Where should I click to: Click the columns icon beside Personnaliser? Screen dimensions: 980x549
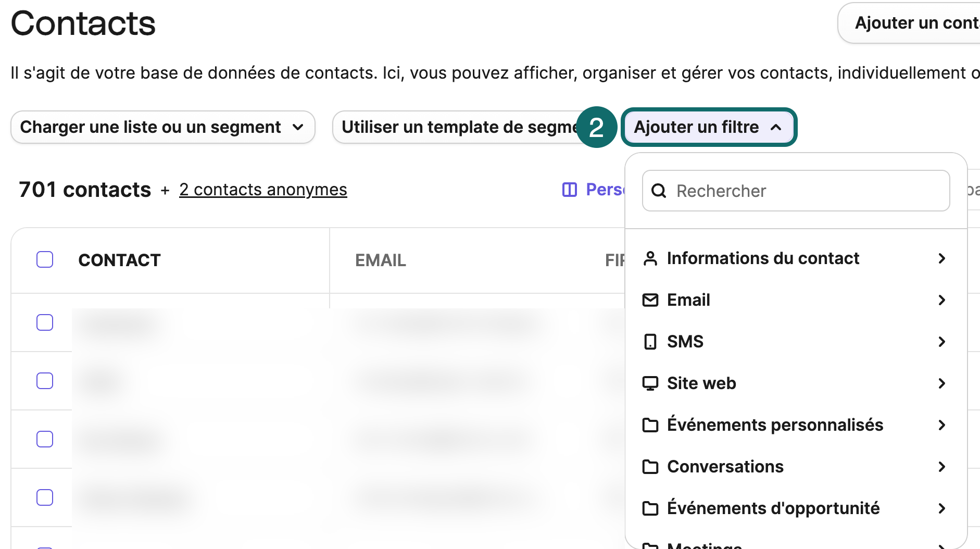[x=570, y=190]
